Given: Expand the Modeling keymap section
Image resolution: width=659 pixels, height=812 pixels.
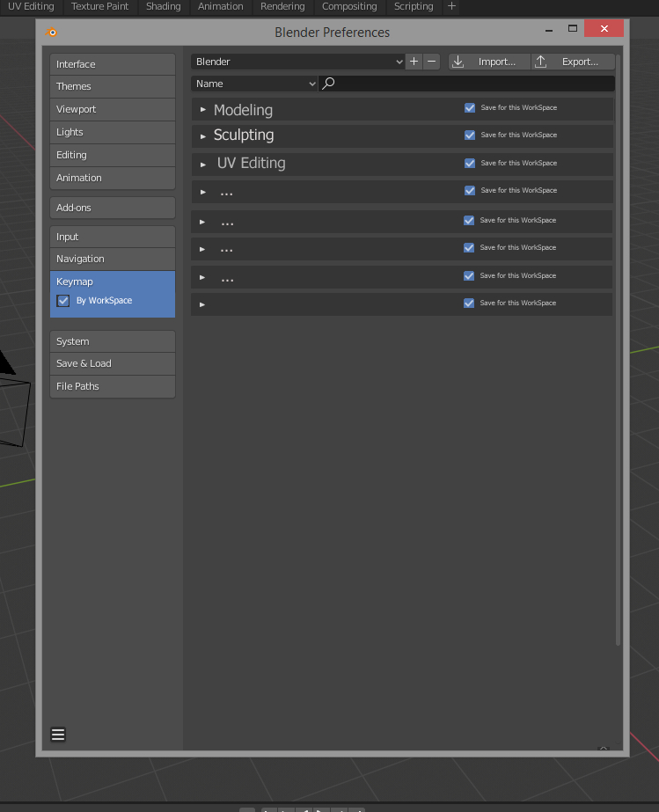Looking at the screenshot, I should tap(203, 110).
